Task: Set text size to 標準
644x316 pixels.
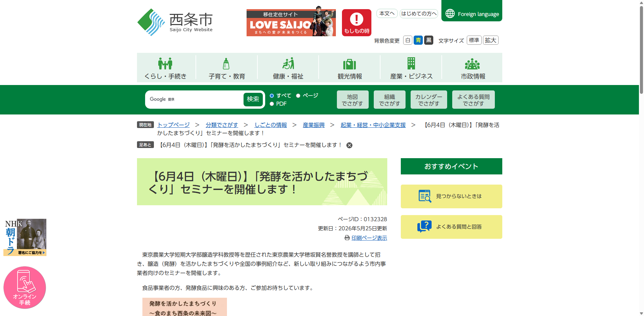Action: (x=474, y=40)
